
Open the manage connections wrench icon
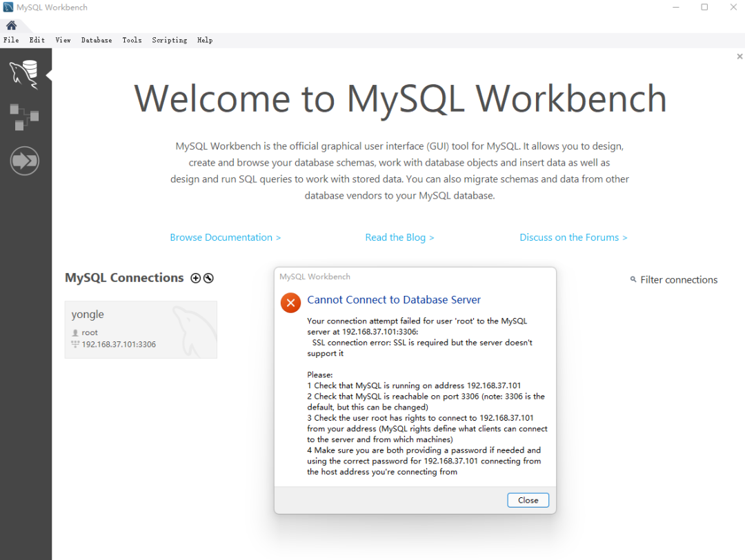(208, 279)
